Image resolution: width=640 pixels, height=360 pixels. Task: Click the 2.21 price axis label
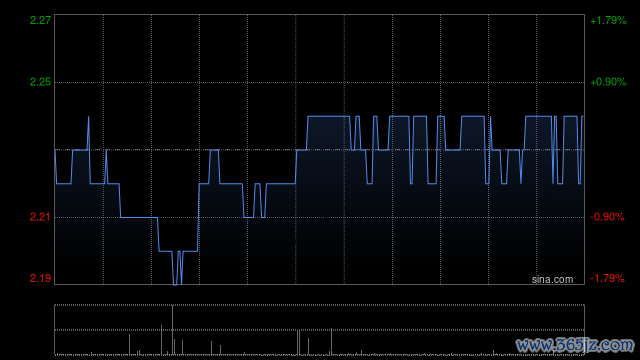click(x=40, y=217)
